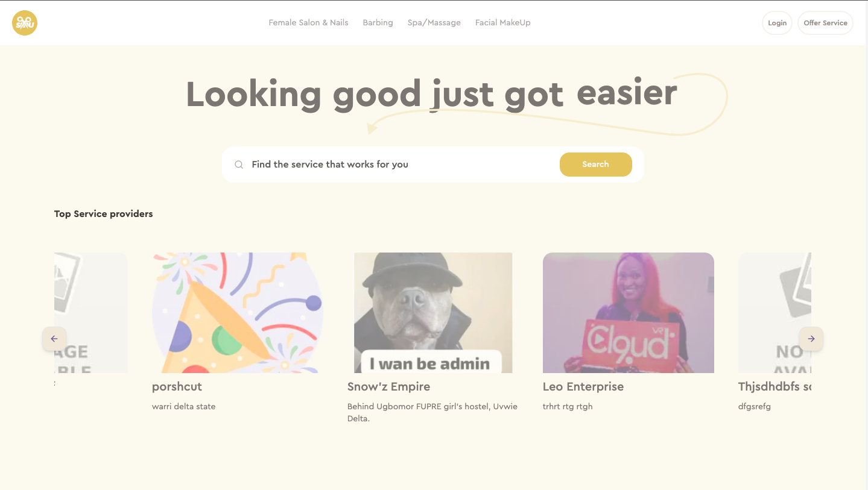Advance carousel with the right arrow
The image size is (868, 490).
811,339
